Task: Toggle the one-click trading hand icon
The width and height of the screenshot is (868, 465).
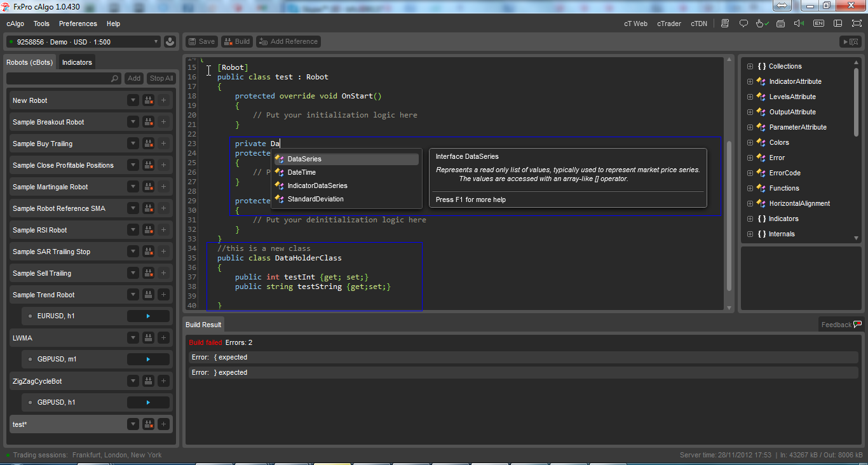Action: (762, 24)
